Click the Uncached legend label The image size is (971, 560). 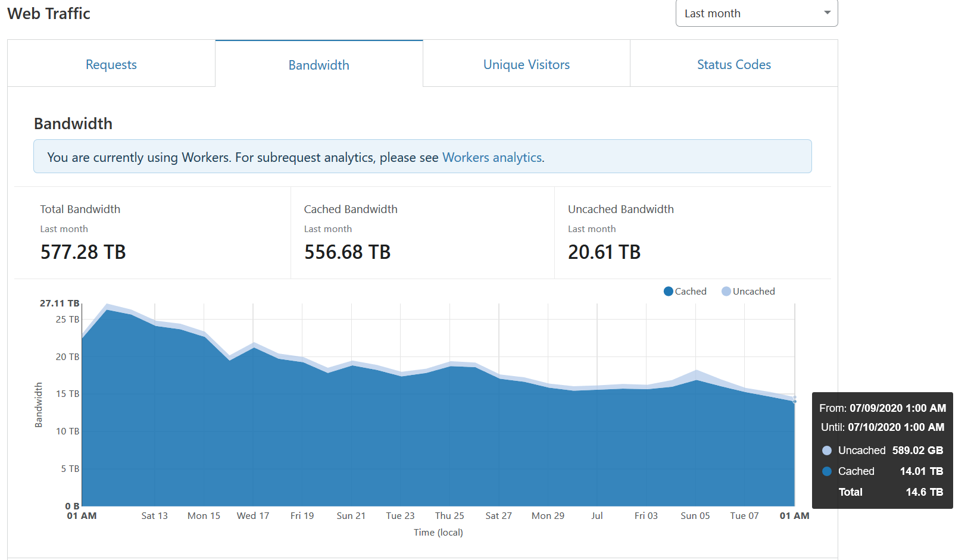click(x=754, y=291)
